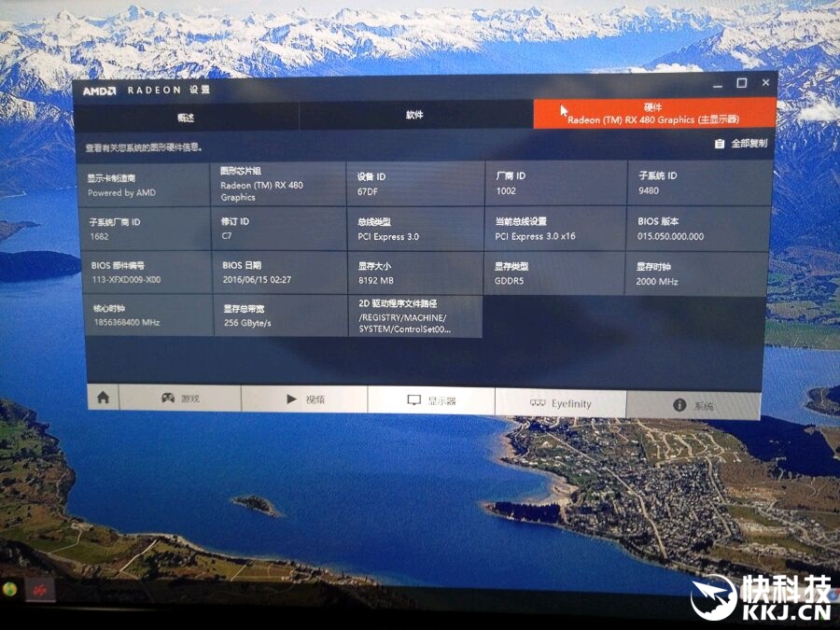This screenshot has width=840, height=630.
Task: Open the Eyefinity section
Action: [560, 403]
